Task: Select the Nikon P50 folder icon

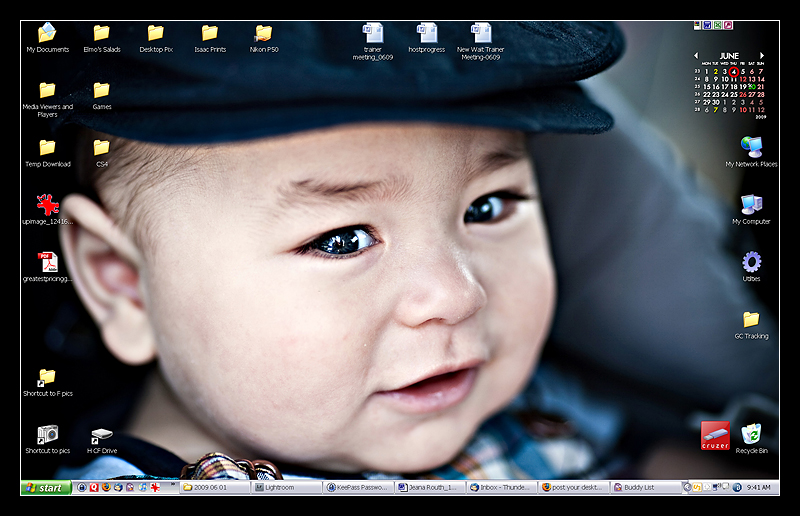Action: (263, 34)
